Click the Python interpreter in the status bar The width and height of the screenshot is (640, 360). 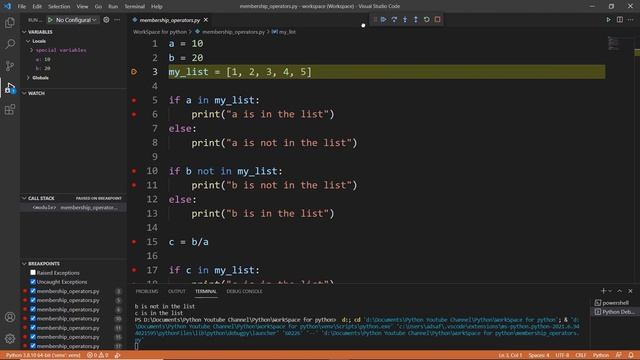(x=43, y=355)
